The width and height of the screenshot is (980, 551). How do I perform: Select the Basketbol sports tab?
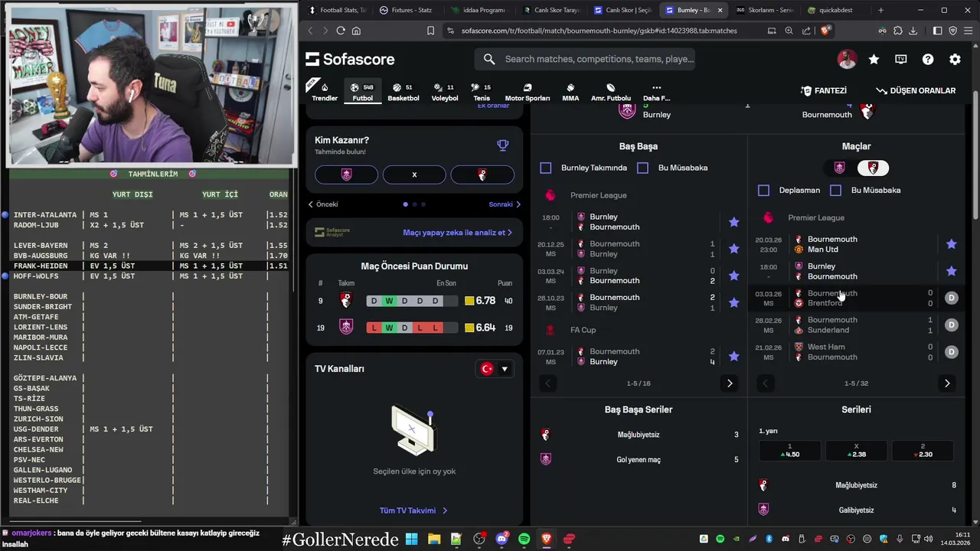pos(403,92)
